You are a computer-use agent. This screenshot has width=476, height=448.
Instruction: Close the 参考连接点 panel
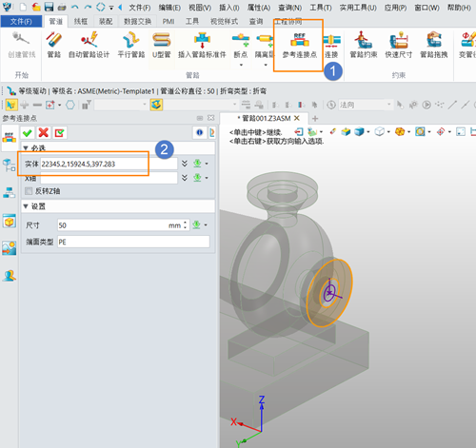pos(210,118)
